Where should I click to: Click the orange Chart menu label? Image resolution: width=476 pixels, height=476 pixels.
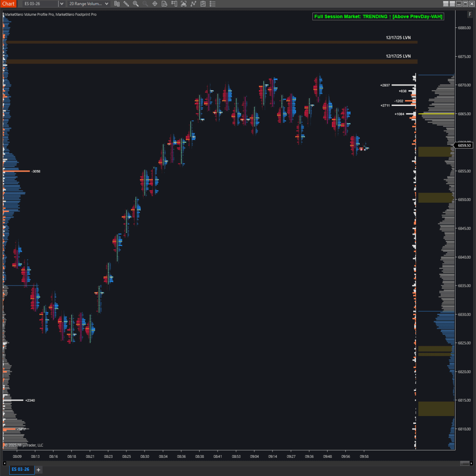[x=8, y=4]
